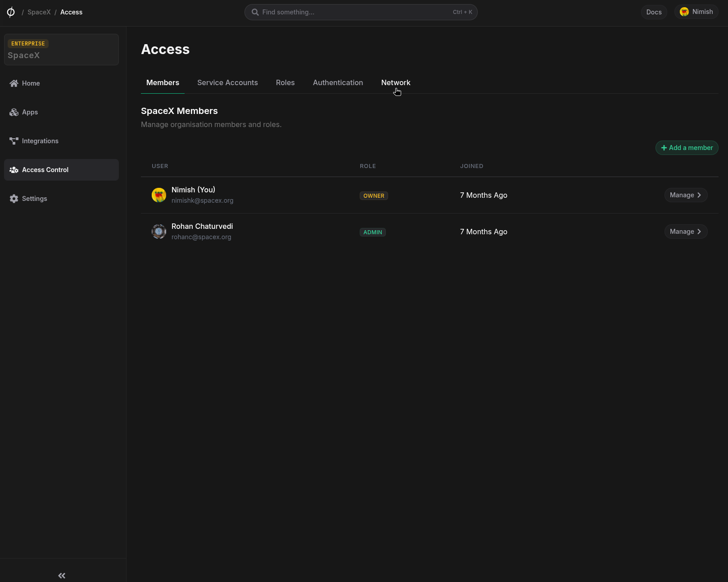Viewport: 728px width, 582px height.
Task: Open the Service Accounts tab
Action: click(x=227, y=83)
